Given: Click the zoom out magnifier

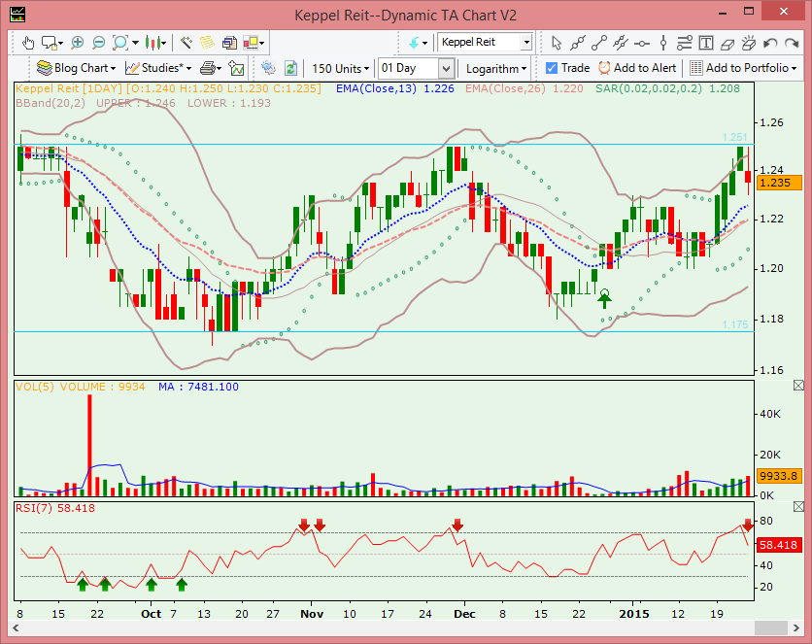Looking at the screenshot, I should pos(98,43).
